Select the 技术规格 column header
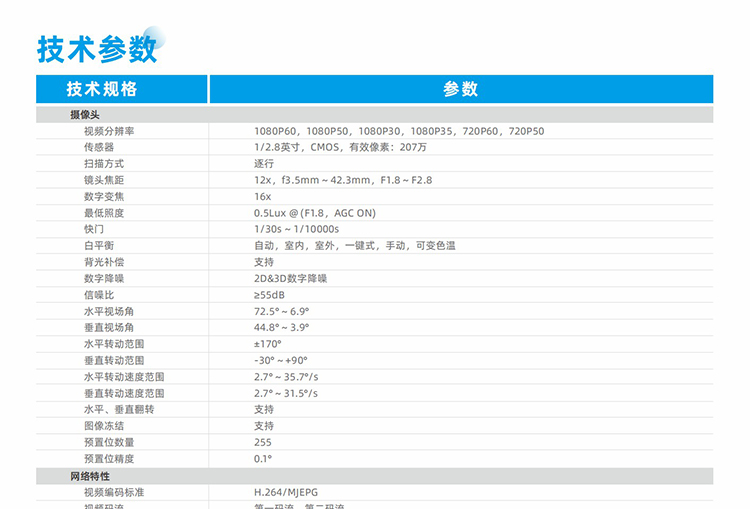Viewport: 750px width, 509px height. tap(102, 89)
